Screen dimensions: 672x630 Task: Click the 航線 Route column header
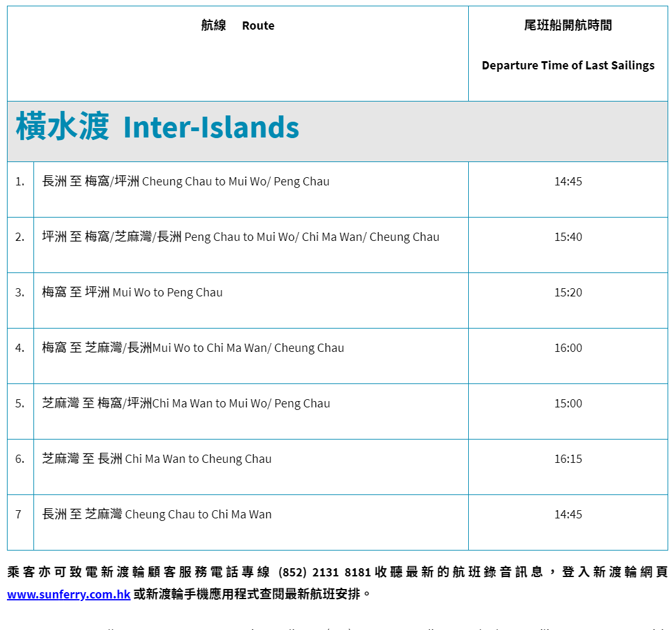pos(237,25)
